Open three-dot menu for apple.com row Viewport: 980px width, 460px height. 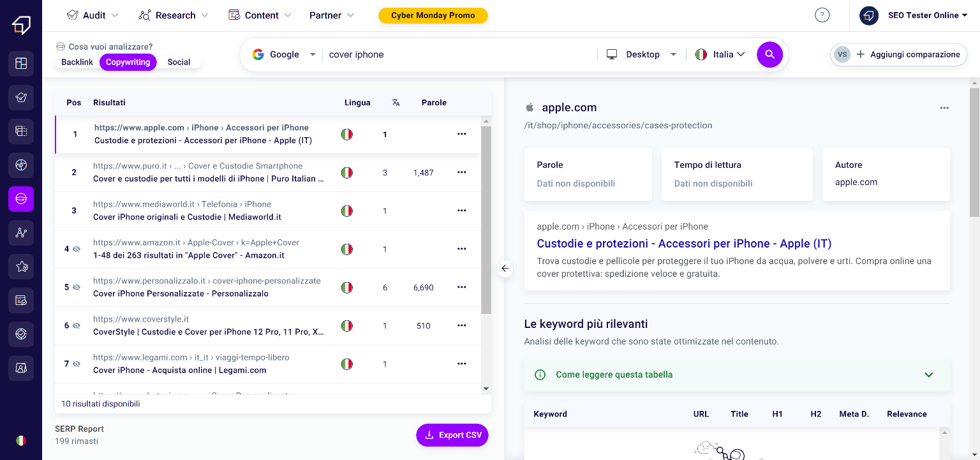click(x=462, y=134)
